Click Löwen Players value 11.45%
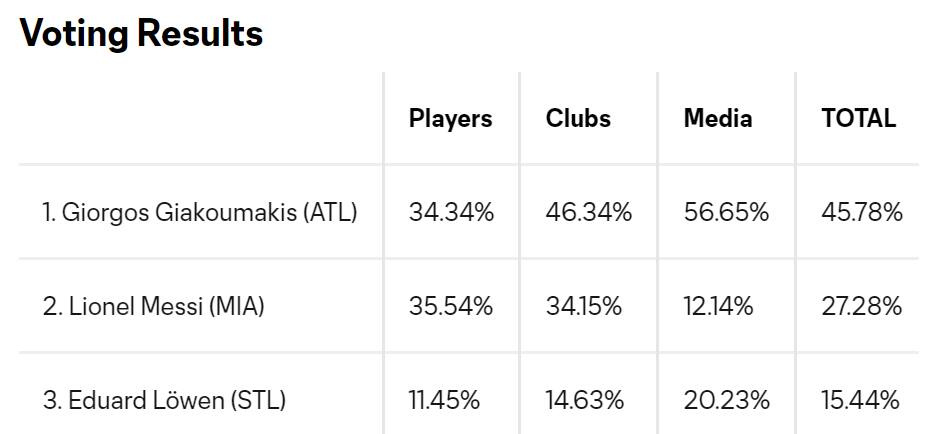The height and width of the screenshot is (434, 928). click(x=444, y=400)
